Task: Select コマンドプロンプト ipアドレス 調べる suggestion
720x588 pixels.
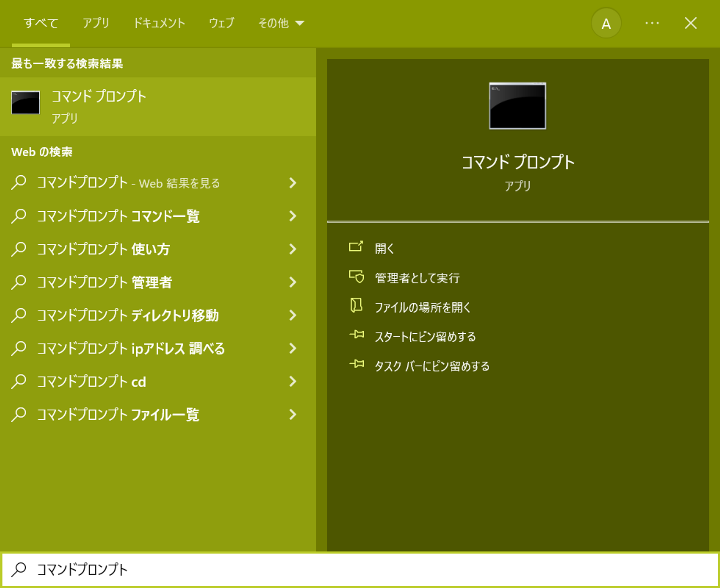Action: click(131, 348)
